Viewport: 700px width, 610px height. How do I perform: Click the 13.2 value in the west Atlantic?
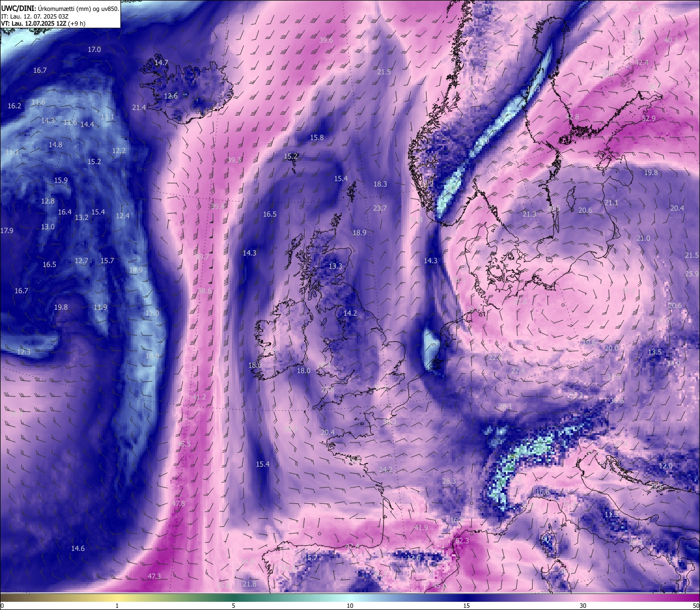point(81,218)
